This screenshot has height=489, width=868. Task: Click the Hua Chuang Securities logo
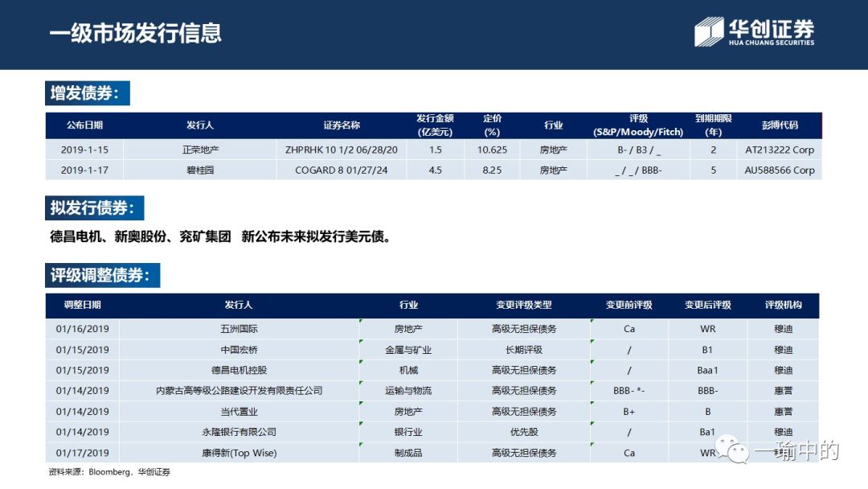[x=754, y=31]
